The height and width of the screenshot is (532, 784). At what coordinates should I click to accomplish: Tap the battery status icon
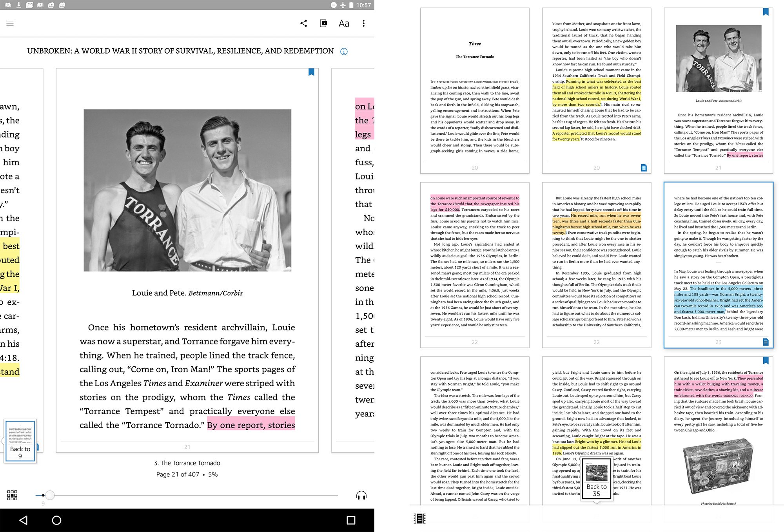(351, 5)
